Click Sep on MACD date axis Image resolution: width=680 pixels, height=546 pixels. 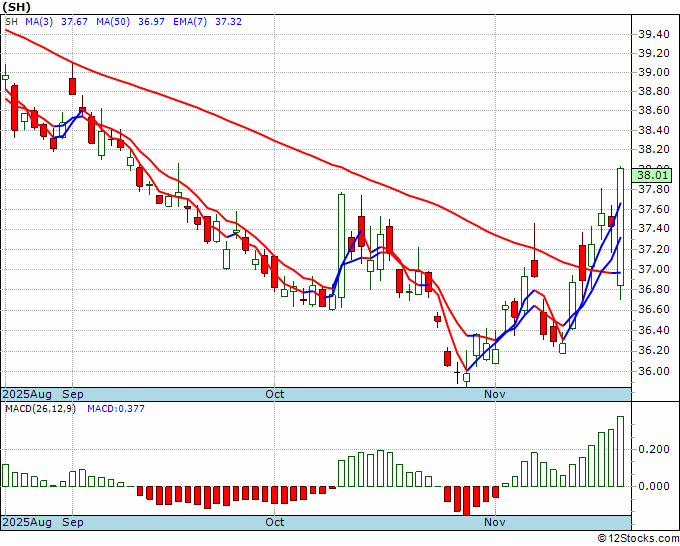(73, 522)
